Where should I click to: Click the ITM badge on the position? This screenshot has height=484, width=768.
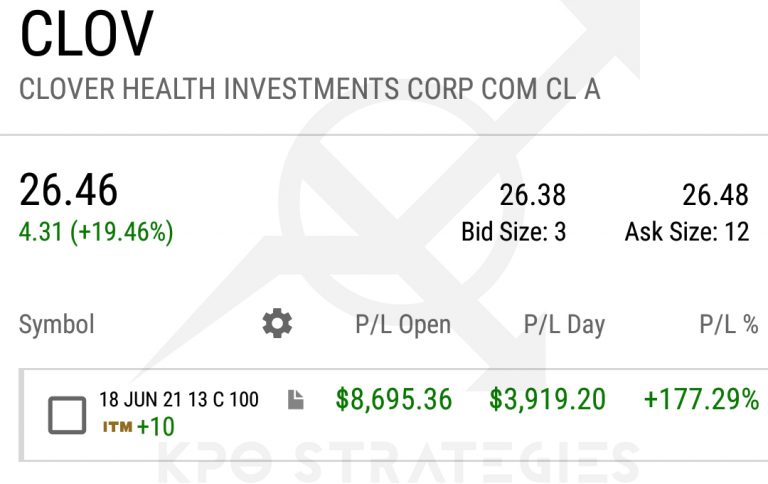tap(115, 427)
